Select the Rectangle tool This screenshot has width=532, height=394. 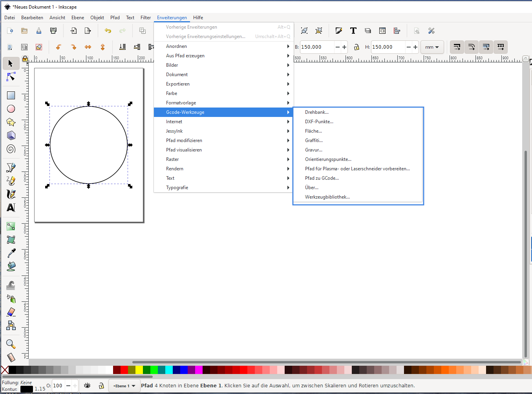[11, 95]
